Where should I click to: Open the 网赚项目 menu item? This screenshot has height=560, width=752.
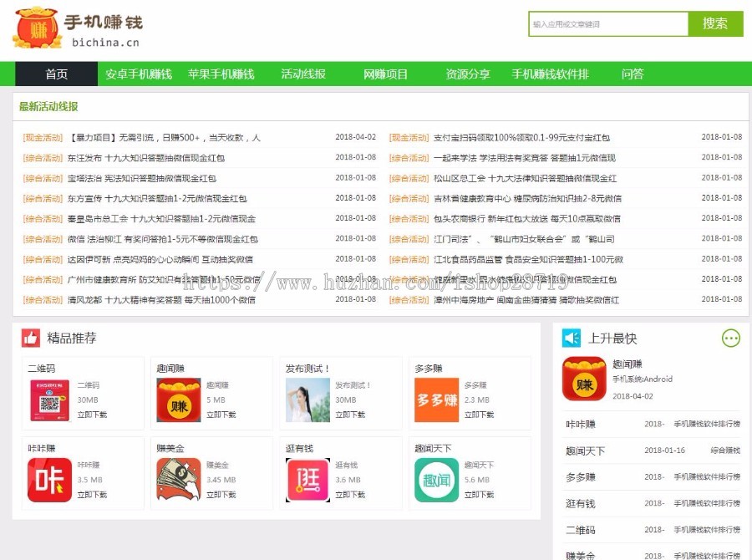click(386, 74)
